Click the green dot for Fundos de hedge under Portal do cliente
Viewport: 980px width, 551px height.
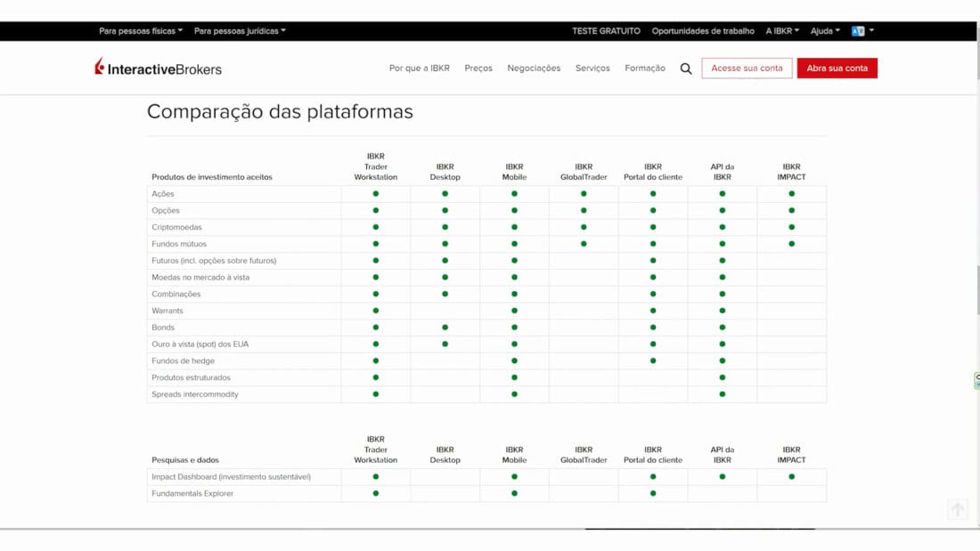click(x=653, y=361)
